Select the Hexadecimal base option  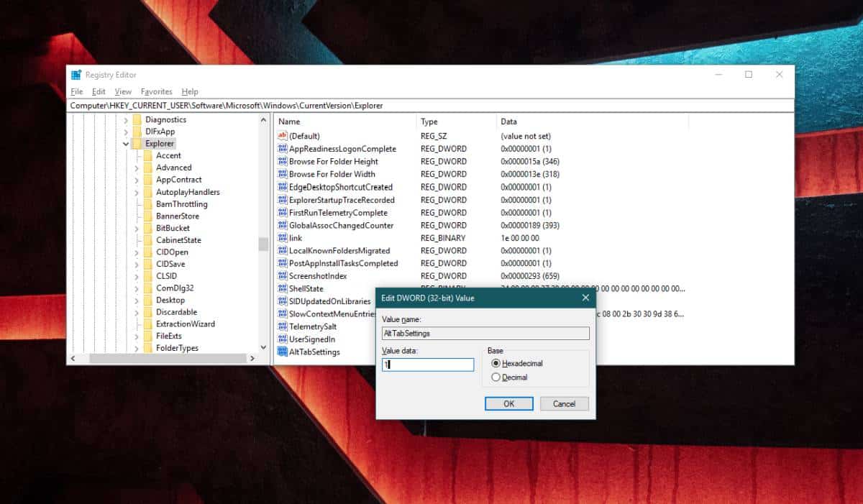click(496, 363)
